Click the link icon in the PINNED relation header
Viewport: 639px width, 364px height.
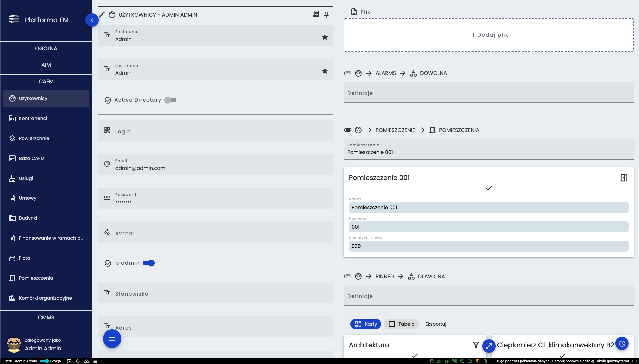tap(348, 276)
